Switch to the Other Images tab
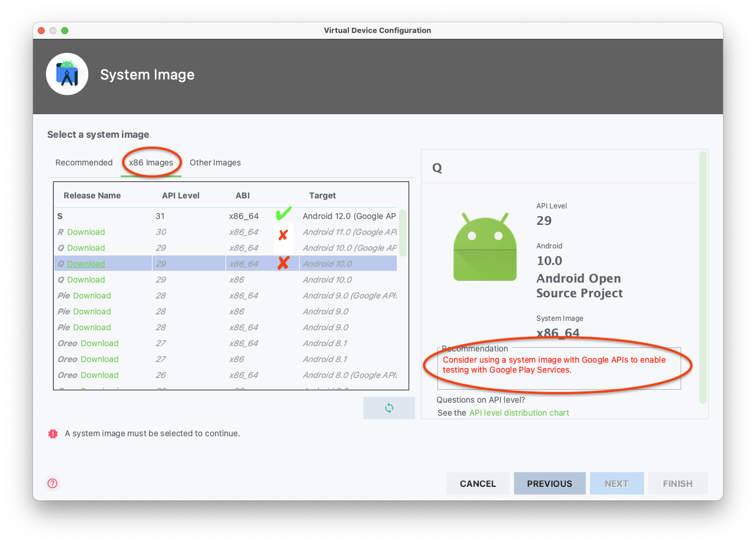 click(x=215, y=162)
